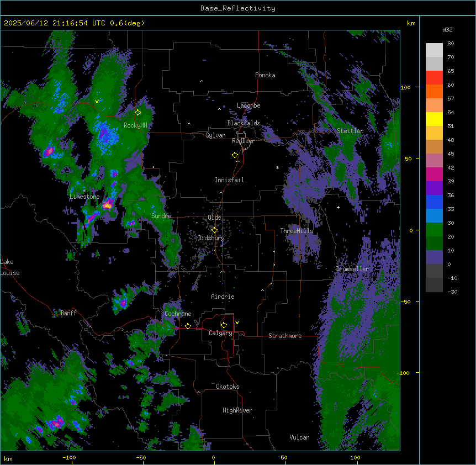
Task: Click the Ponoka city label
Action: tap(265, 75)
